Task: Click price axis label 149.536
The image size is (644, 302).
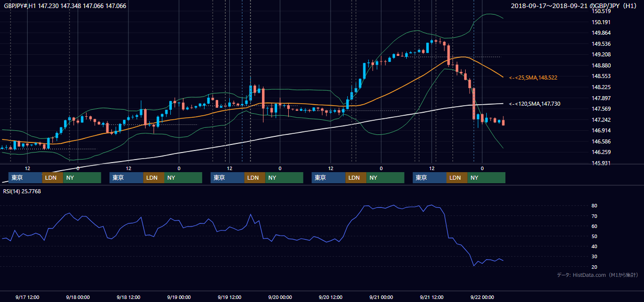Action: tap(602, 44)
